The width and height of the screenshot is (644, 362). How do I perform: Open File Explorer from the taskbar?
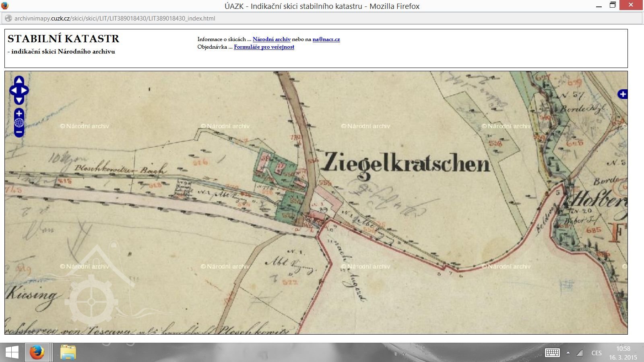68,353
